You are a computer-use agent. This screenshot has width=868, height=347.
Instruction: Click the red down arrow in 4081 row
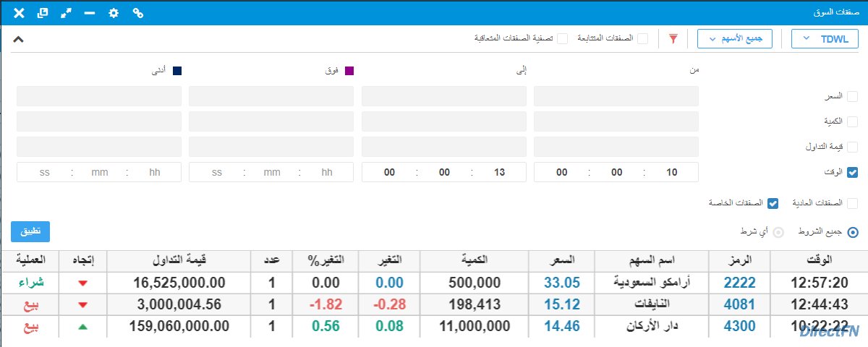coord(82,305)
